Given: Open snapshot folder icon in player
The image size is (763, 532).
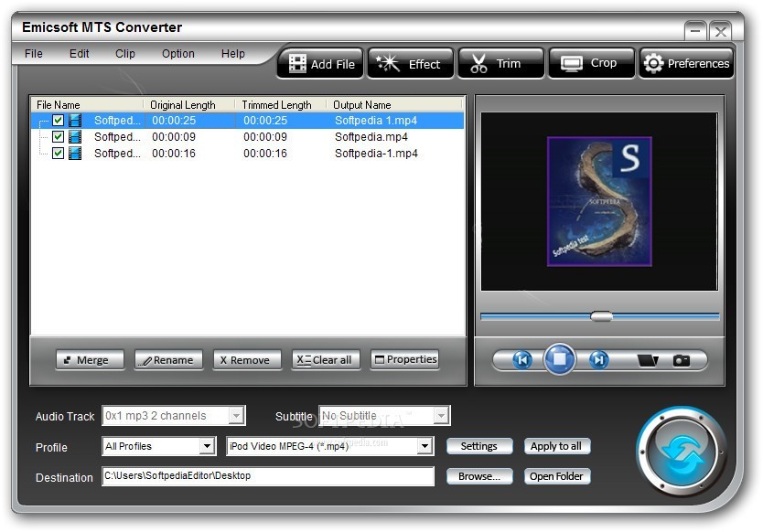Looking at the screenshot, I should 647,360.
